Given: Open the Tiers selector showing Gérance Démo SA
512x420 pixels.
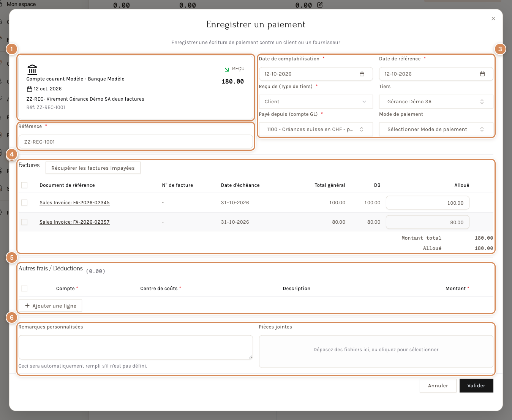Looking at the screenshot, I should (x=436, y=102).
